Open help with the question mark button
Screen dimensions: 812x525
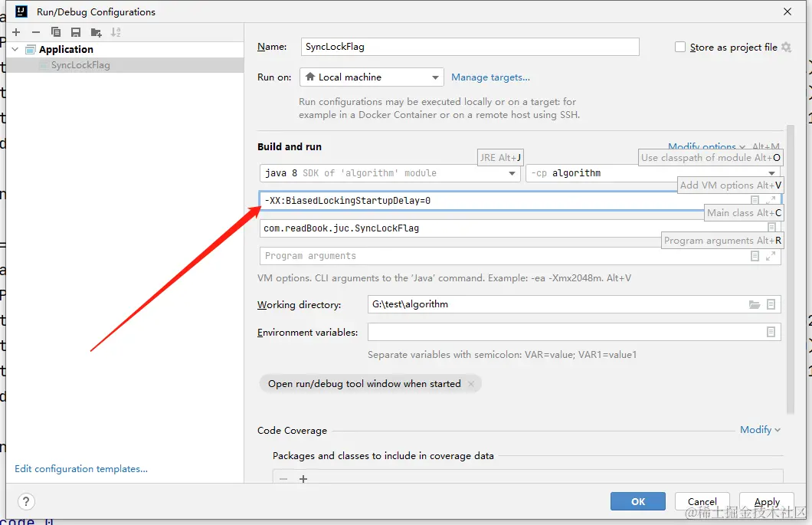[x=26, y=501]
